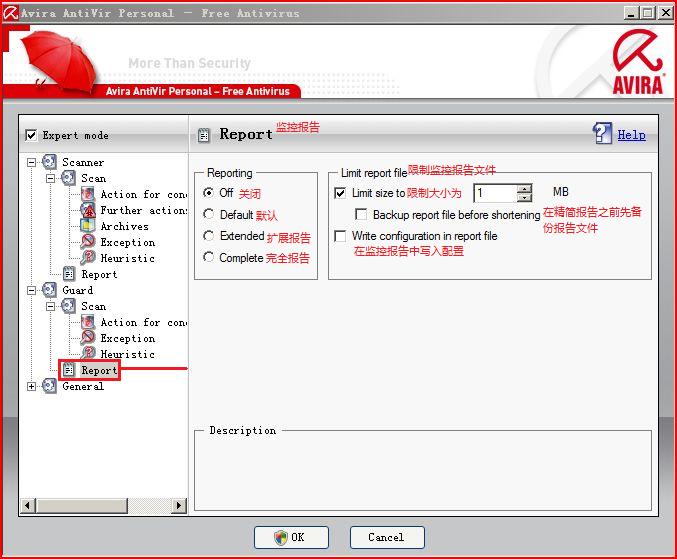The image size is (677, 559).
Task: Select Further actions in the tree
Action: tap(144, 211)
